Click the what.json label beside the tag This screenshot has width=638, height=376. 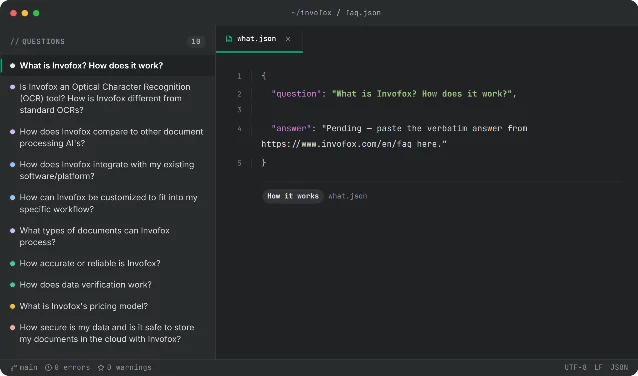348,196
